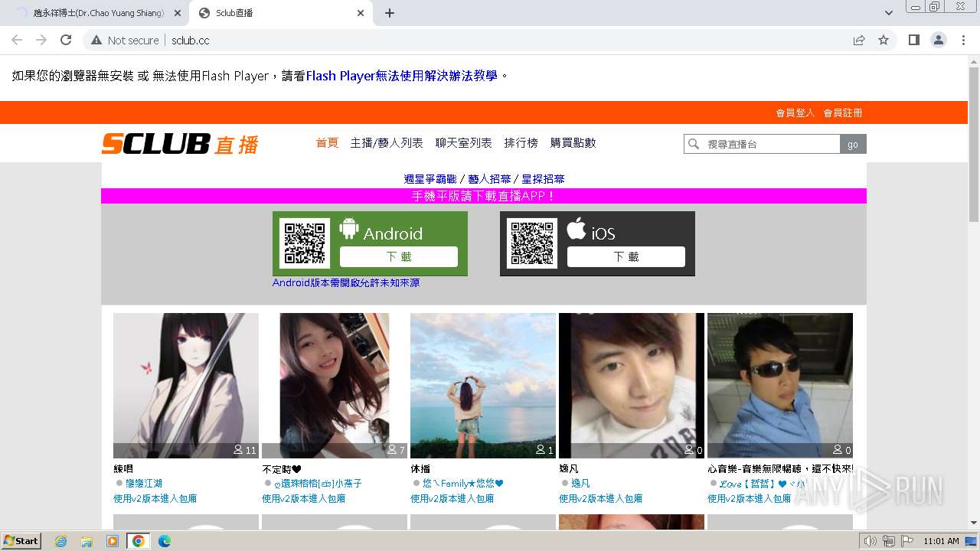
Task: Open the 練唱 anime girl thumbnail
Action: pos(186,385)
